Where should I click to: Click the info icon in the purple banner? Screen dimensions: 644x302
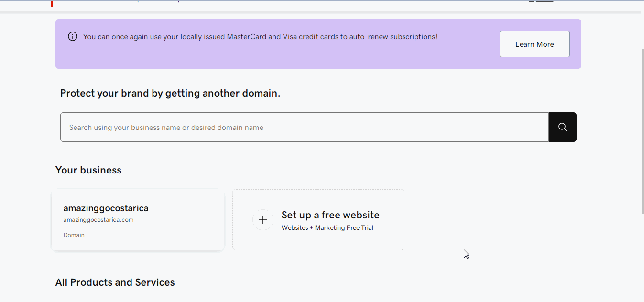[x=72, y=36]
